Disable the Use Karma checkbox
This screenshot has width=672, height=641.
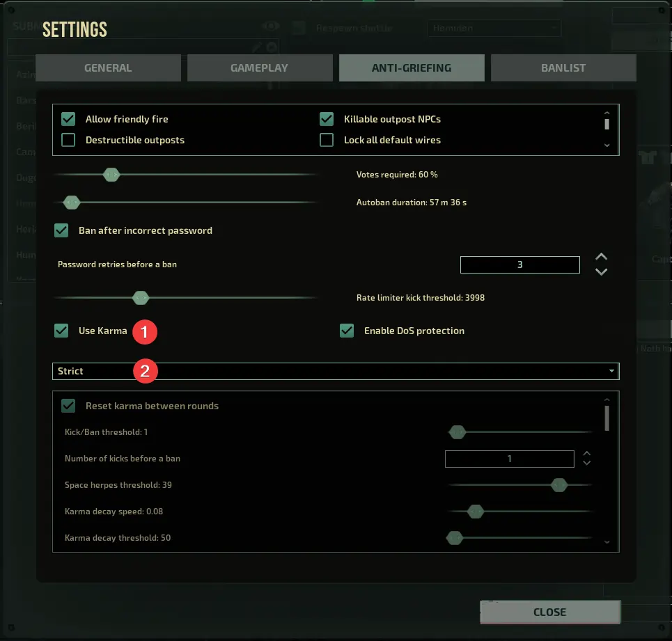click(x=61, y=331)
